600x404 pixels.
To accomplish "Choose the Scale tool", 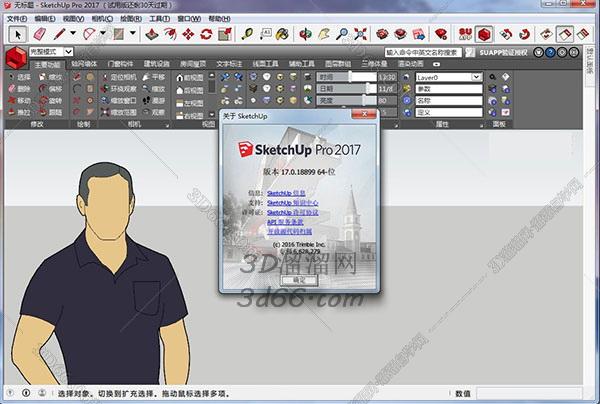I will click(225, 34).
